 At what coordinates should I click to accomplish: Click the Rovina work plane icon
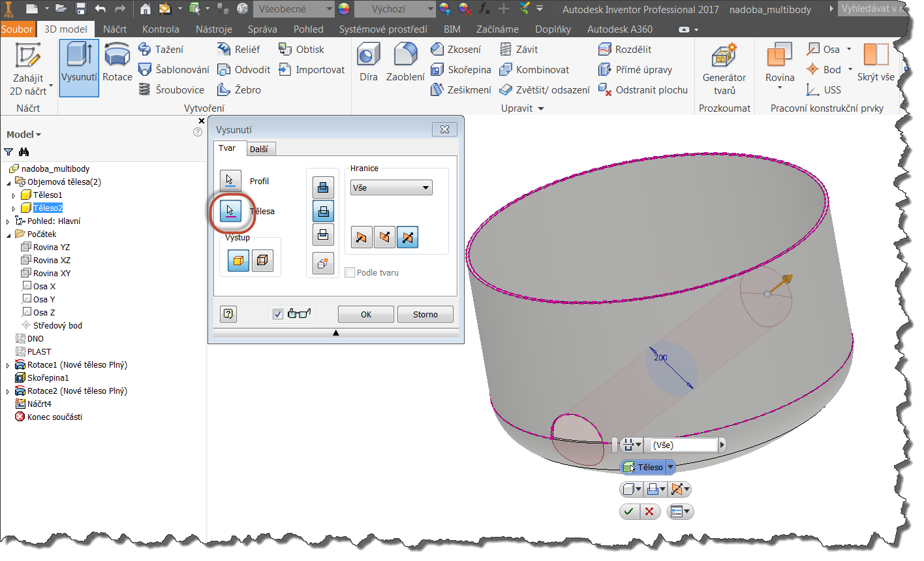point(780,56)
